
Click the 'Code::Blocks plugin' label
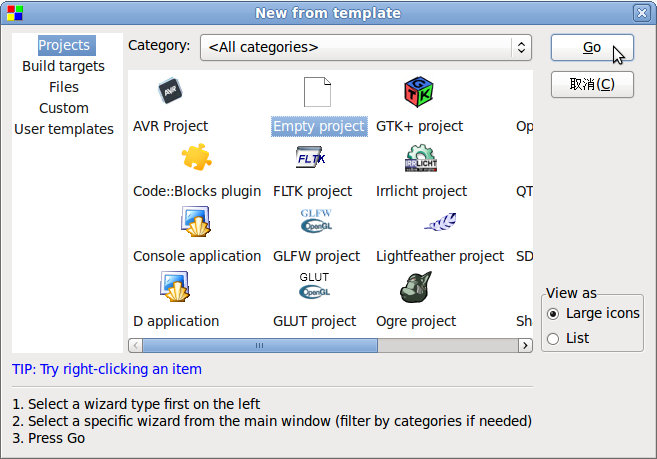[x=197, y=191]
